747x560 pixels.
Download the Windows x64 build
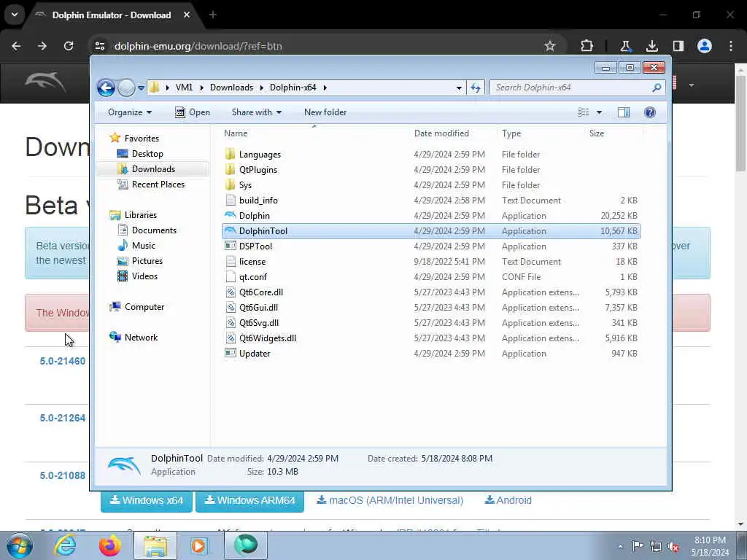(146, 500)
